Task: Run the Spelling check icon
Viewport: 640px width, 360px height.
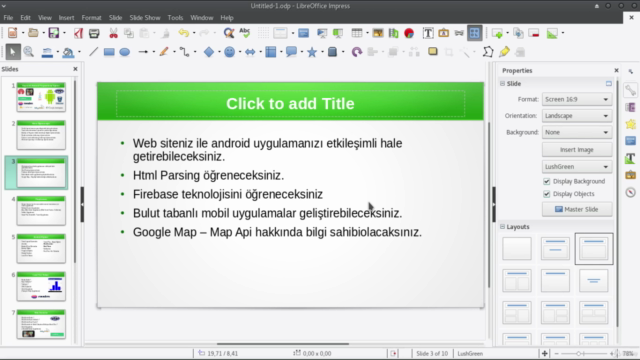Action: pyautogui.click(x=245, y=33)
